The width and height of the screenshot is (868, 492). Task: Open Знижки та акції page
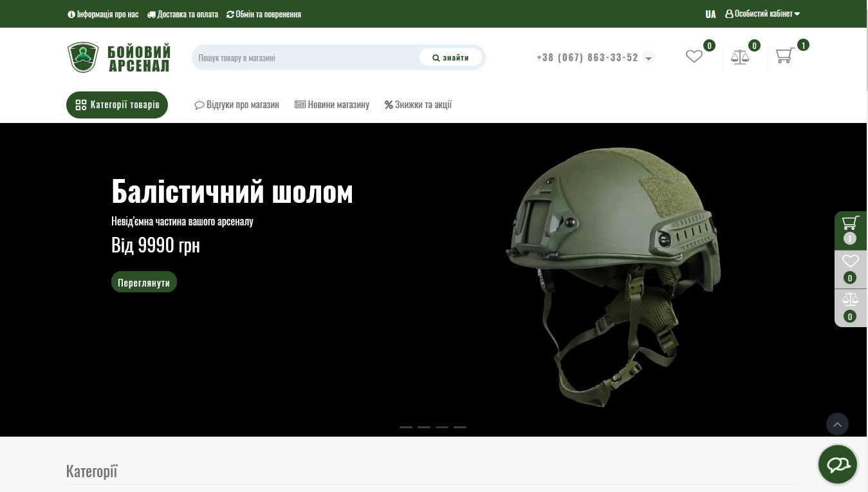coord(418,105)
